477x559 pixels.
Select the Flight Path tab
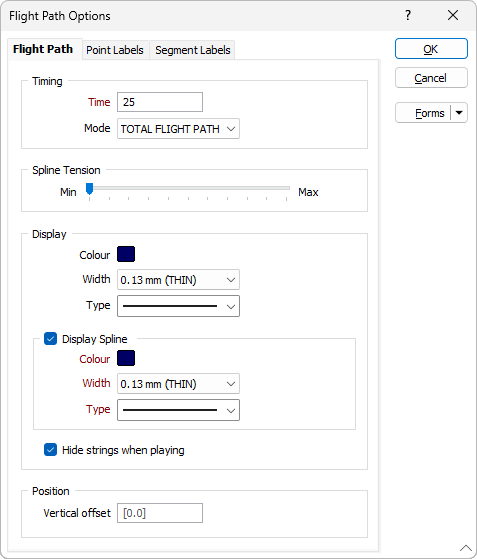tap(43, 49)
